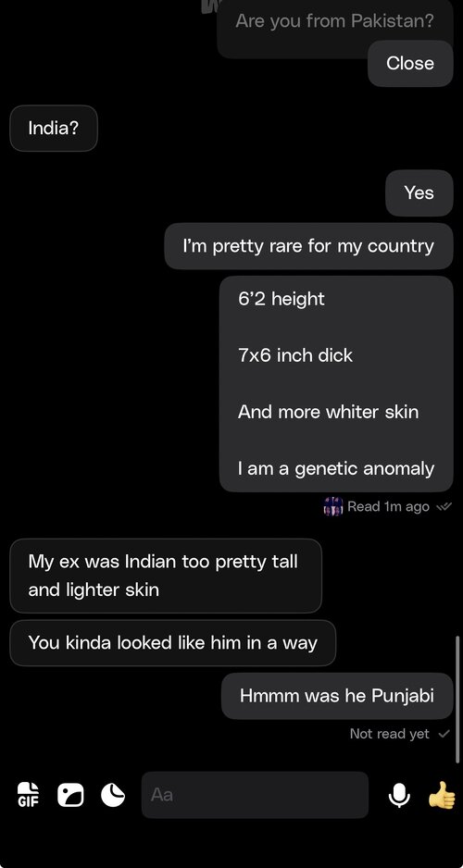The image size is (463, 868).
Task: Click the conversation scrollbar
Action: click(x=457, y=700)
